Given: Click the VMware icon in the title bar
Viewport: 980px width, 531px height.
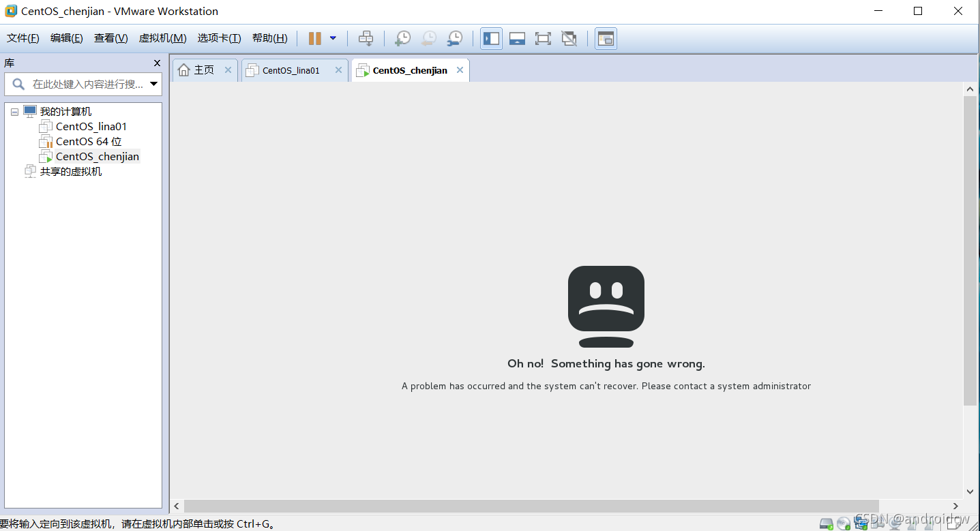Looking at the screenshot, I should coord(11,11).
